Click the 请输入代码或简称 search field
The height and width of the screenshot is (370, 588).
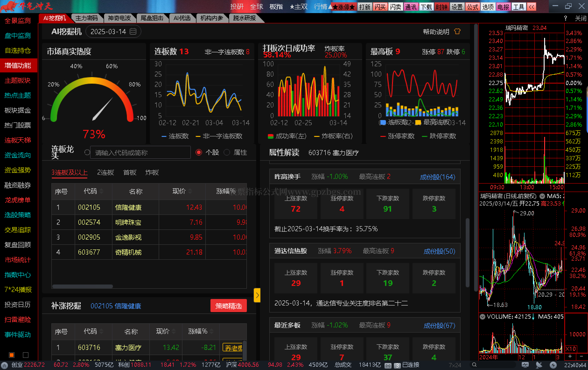[140, 152]
